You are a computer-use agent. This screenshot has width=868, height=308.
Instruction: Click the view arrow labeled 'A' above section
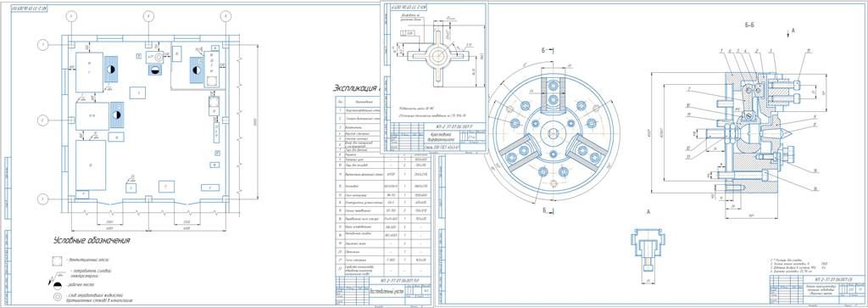789,32
